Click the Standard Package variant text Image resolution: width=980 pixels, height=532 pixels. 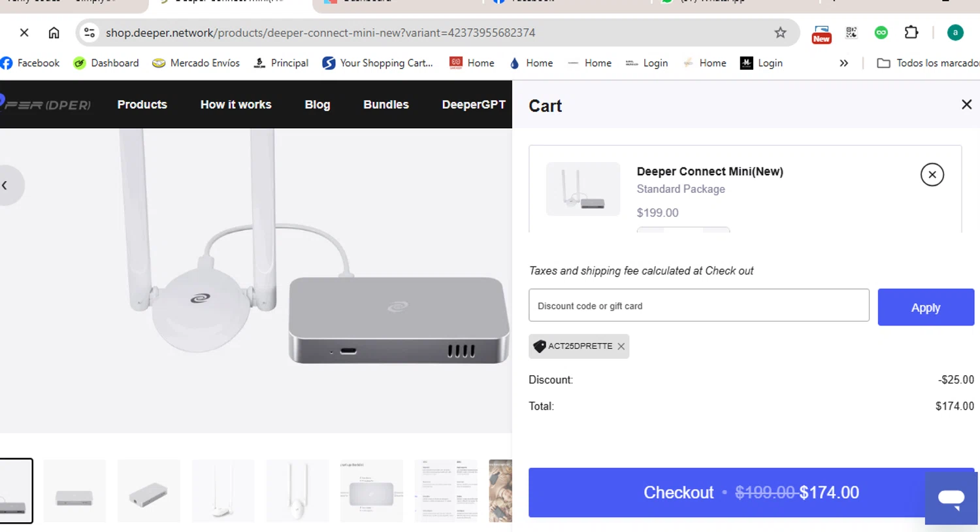pyautogui.click(x=681, y=189)
